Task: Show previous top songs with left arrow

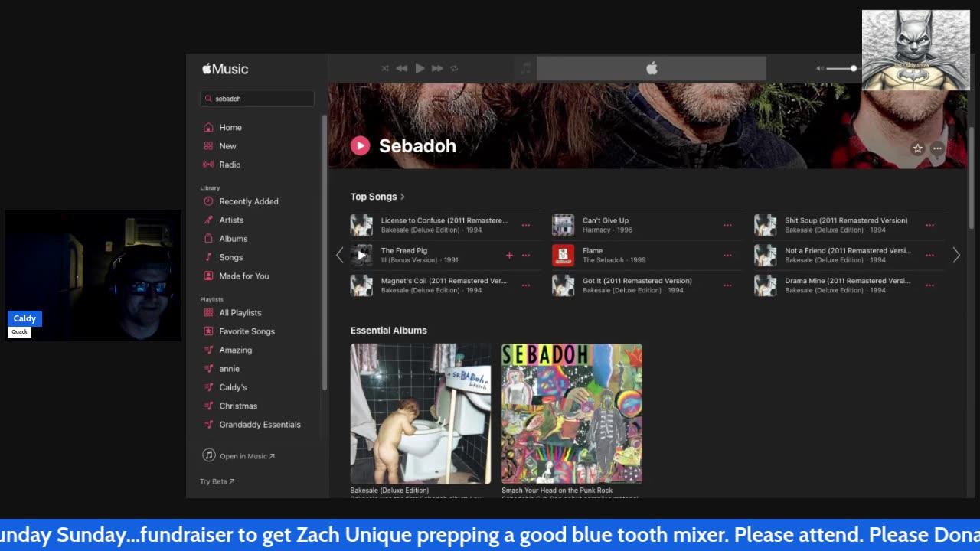Action: pos(340,256)
